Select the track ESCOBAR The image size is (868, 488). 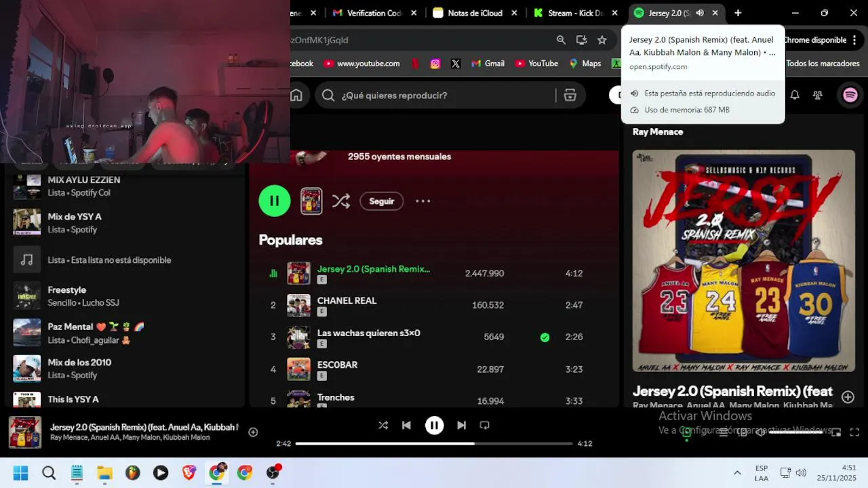click(337, 365)
